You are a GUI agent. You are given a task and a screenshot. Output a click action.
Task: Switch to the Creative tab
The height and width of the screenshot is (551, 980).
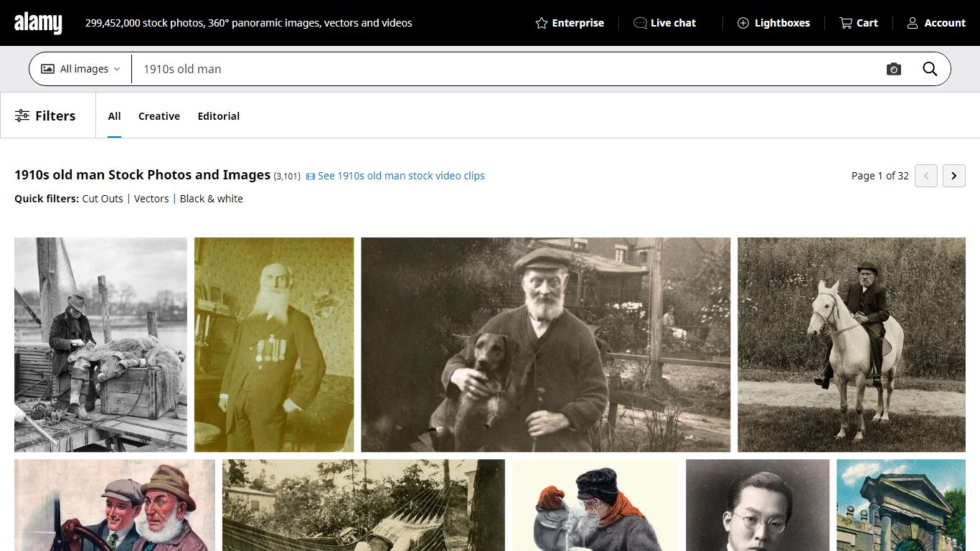[x=159, y=116]
